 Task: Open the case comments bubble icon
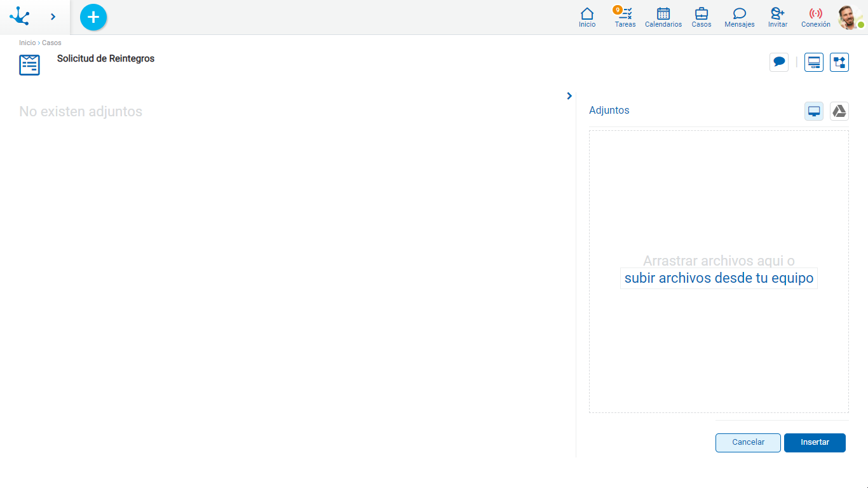point(779,62)
